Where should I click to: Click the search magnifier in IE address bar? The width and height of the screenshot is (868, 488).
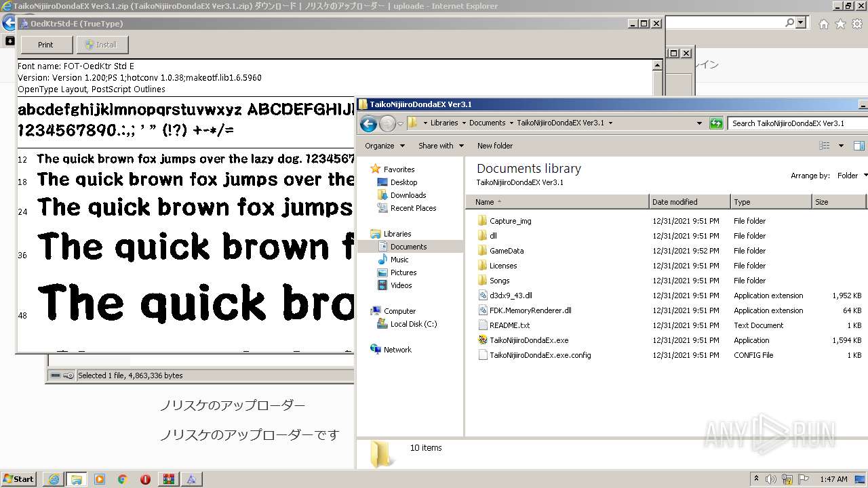point(789,23)
